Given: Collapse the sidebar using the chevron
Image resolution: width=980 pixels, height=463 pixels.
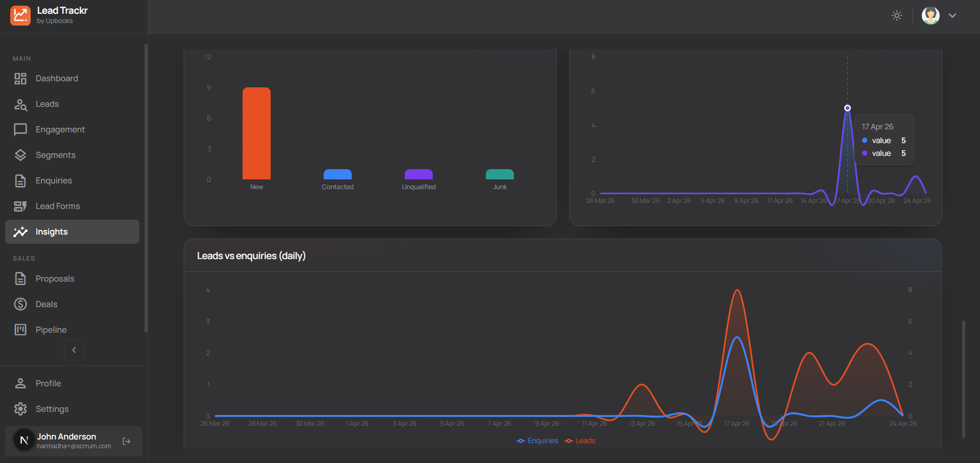Looking at the screenshot, I should coord(74,350).
